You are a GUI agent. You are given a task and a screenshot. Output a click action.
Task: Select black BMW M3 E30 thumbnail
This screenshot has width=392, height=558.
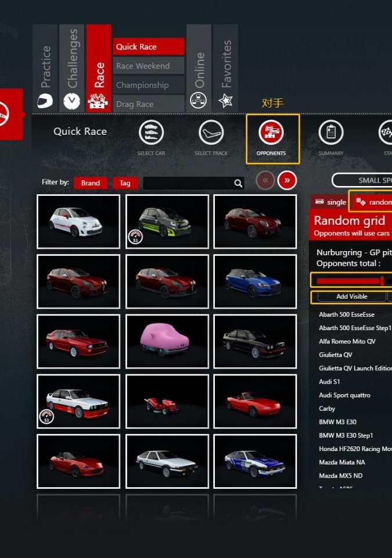[255, 341]
